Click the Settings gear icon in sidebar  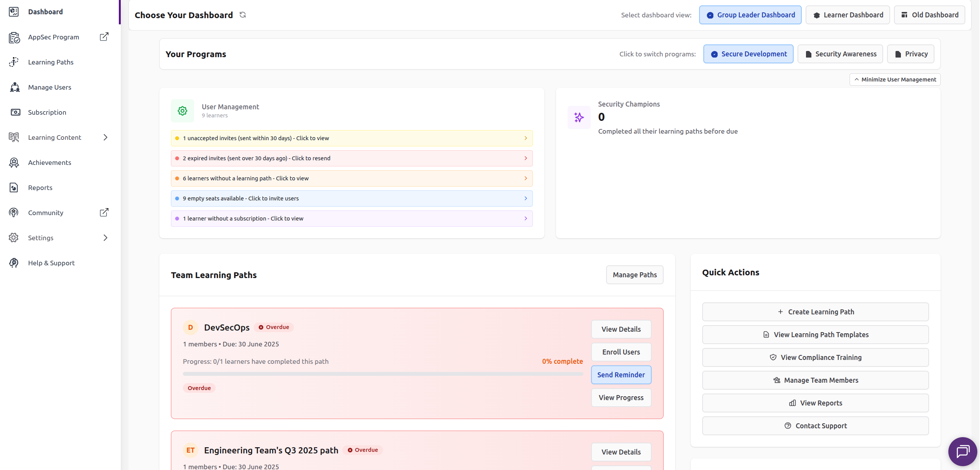pos(14,238)
